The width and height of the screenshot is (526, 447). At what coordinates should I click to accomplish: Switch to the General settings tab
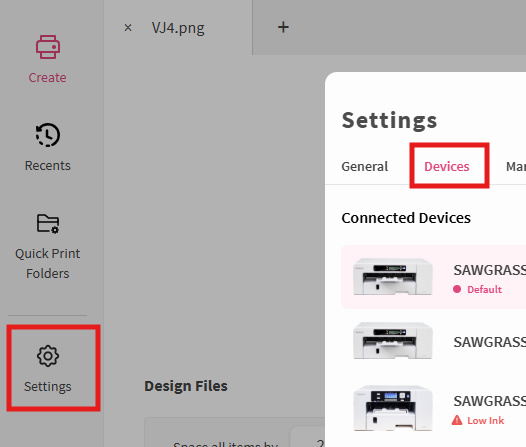coord(365,166)
